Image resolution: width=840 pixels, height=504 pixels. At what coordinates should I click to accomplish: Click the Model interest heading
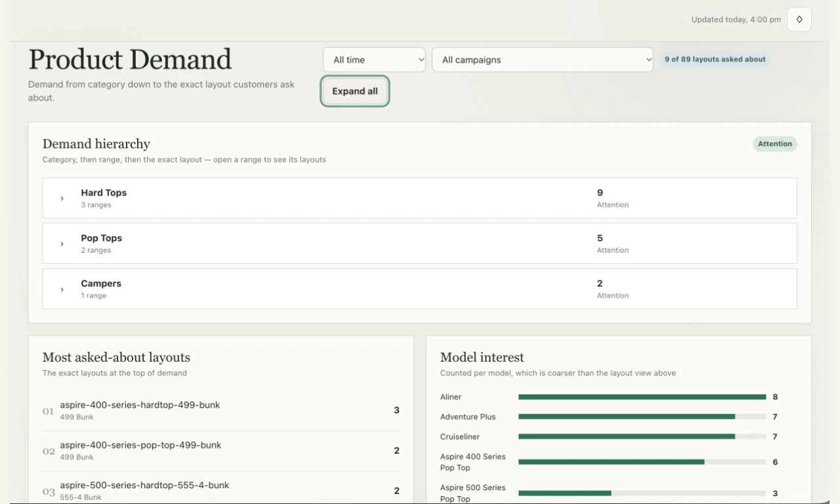482,358
